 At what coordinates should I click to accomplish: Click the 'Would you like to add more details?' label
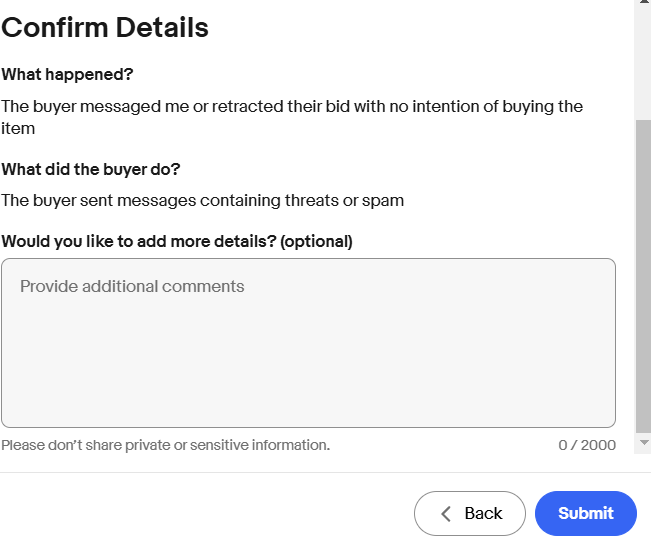[x=139, y=241]
